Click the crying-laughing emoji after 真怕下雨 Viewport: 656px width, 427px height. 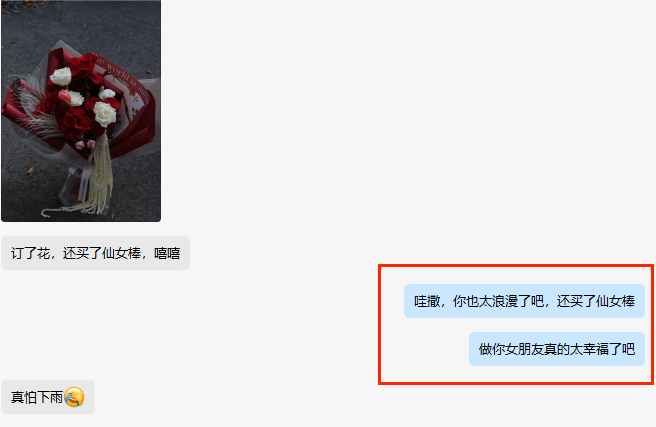coord(74,397)
